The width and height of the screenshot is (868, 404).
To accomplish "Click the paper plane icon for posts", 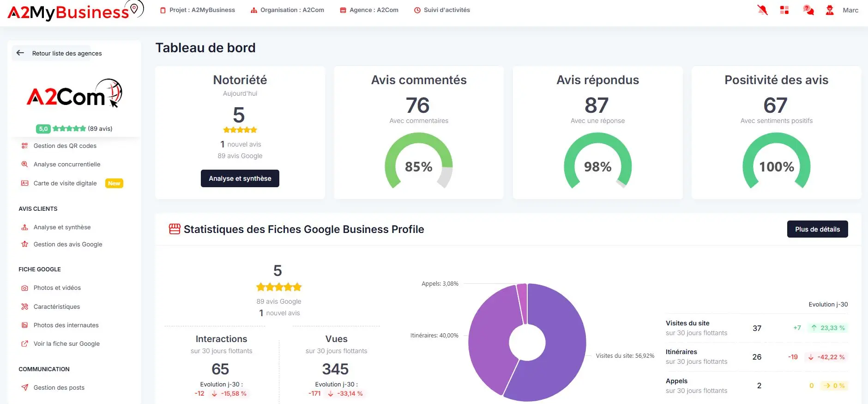I will click(x=25, y=387).
